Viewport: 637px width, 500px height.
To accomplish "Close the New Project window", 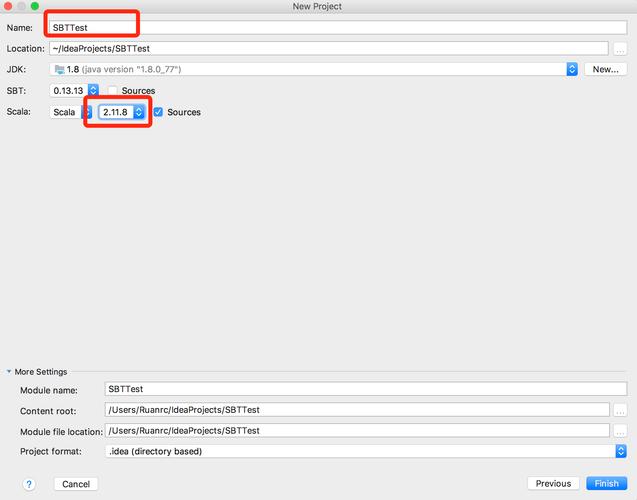I will point(8,6).
